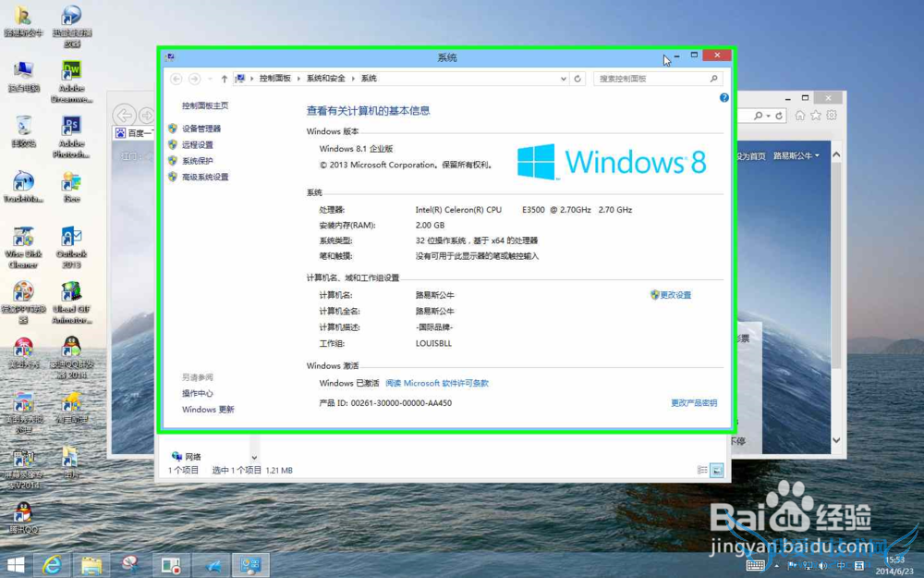
Task: Click browser scrollbar up arrow
Action: coord(836,154)
